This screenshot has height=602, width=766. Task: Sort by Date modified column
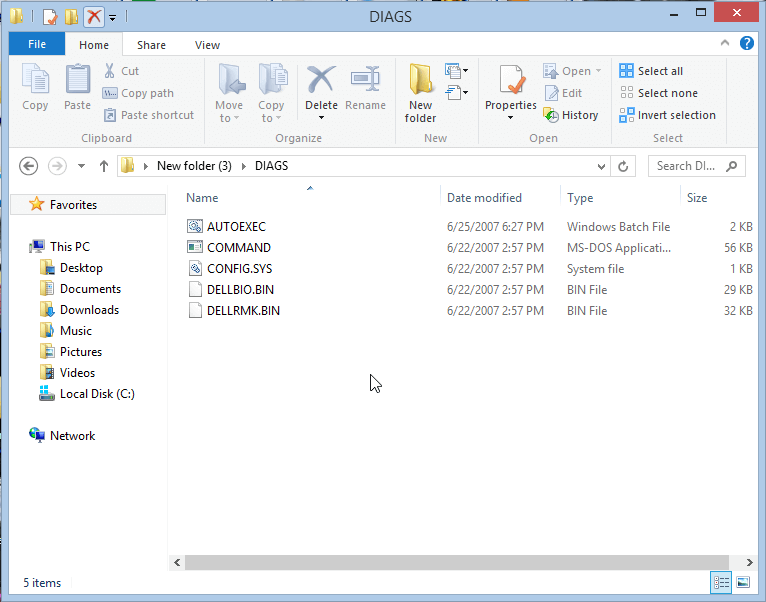point(484,198)
